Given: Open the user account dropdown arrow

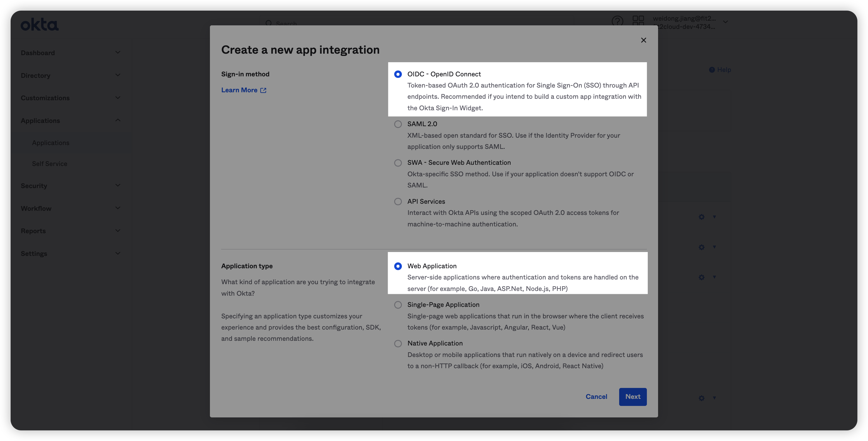Looking at the screenshot, I should pyautogui.click(x=726, y=22).
